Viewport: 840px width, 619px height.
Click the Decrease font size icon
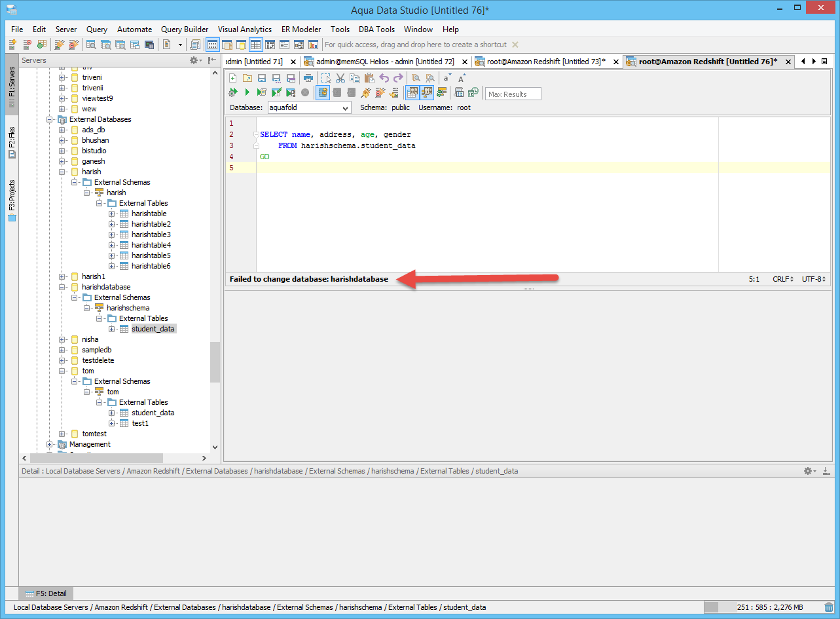(447, 78)
